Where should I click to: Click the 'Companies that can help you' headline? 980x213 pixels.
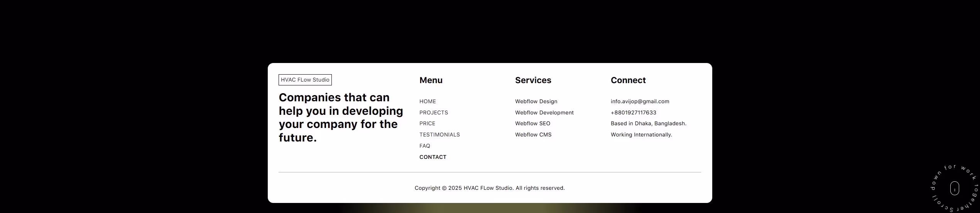click(341, 118)
